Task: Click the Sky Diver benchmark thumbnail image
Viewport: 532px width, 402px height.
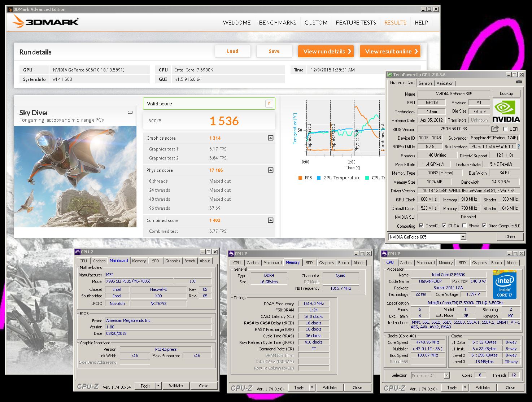Action: click(x=75, y=176)
